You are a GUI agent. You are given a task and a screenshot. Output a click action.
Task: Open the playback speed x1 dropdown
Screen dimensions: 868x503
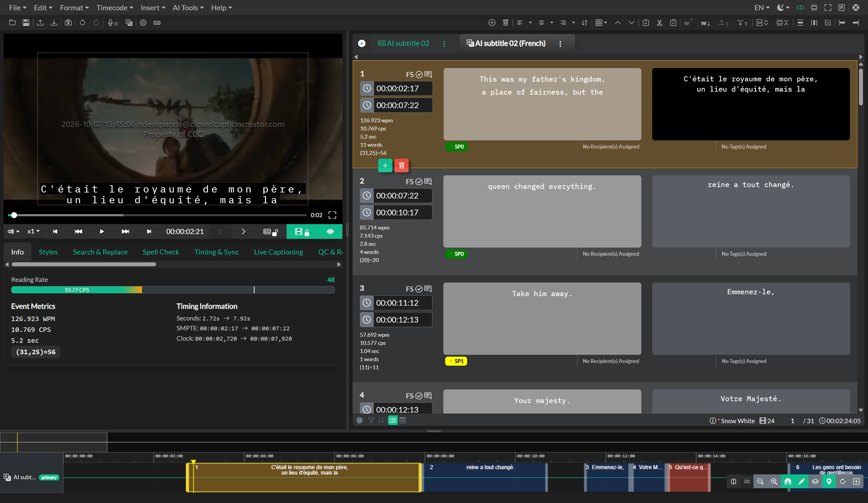pos(33,232)
